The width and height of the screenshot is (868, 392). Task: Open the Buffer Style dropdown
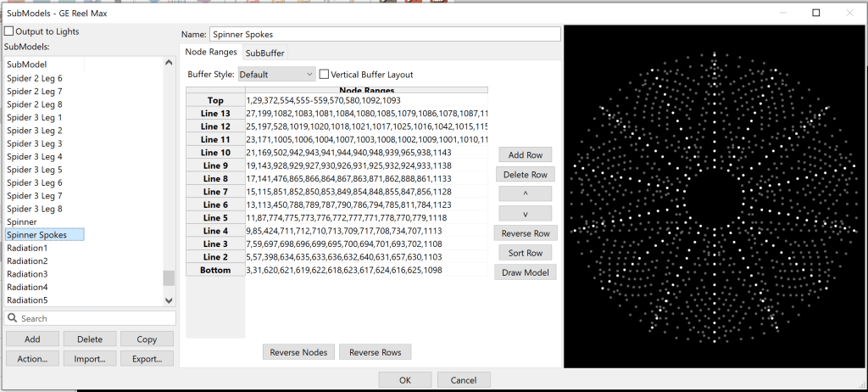pyautogui.click(x=276, y=75)
